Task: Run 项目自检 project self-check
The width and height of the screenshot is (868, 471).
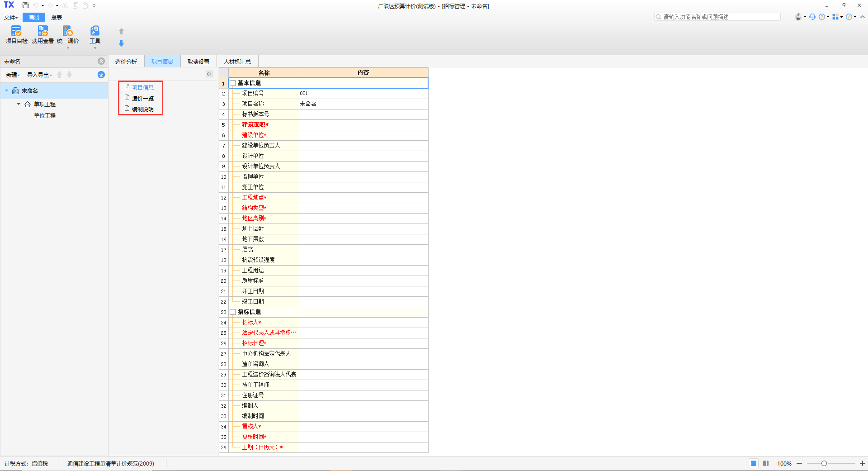Action: click(x=16, y=35)
